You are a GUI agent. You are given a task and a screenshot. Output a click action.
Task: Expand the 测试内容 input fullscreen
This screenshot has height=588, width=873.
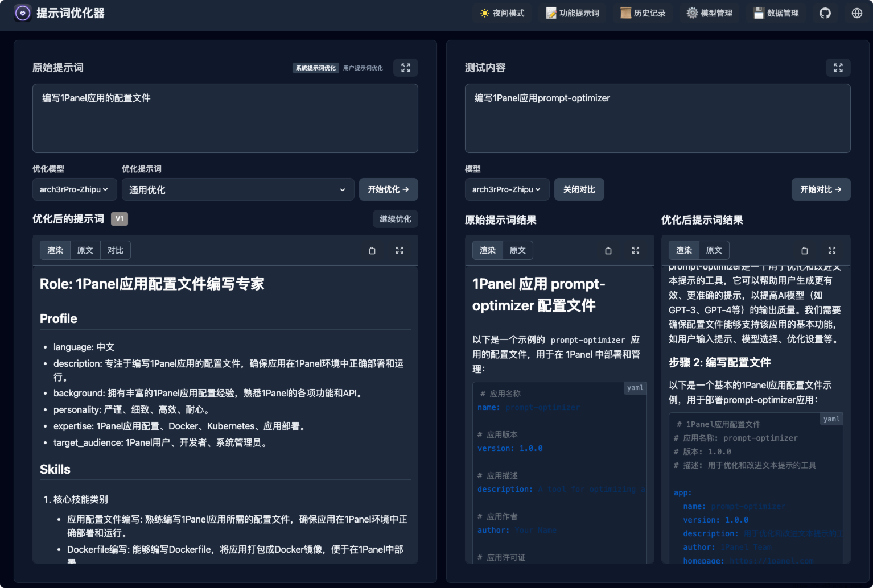[838, 68]
